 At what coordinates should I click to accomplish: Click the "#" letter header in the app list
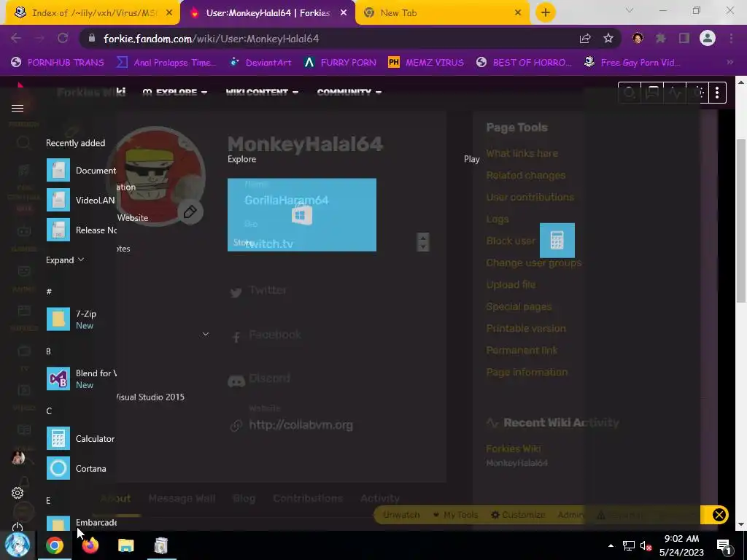coord(49,292)
